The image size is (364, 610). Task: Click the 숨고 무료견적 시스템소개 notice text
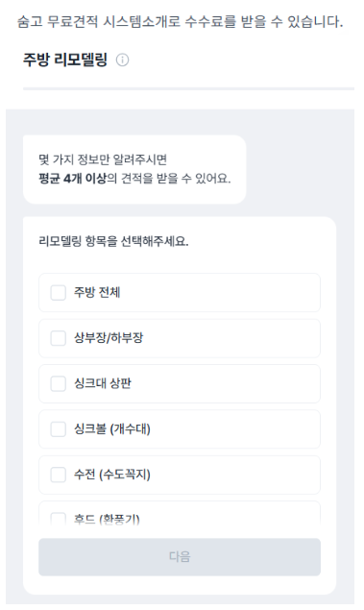click(x=180, y=21)
